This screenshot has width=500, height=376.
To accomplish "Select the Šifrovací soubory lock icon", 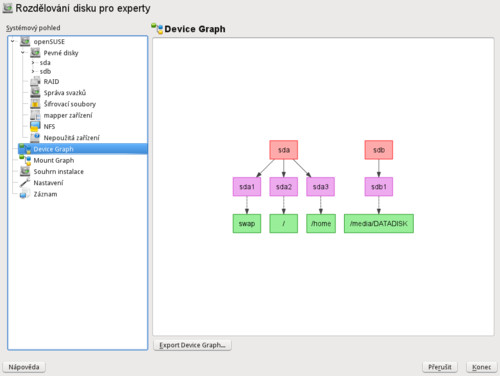I will point(35,104).
